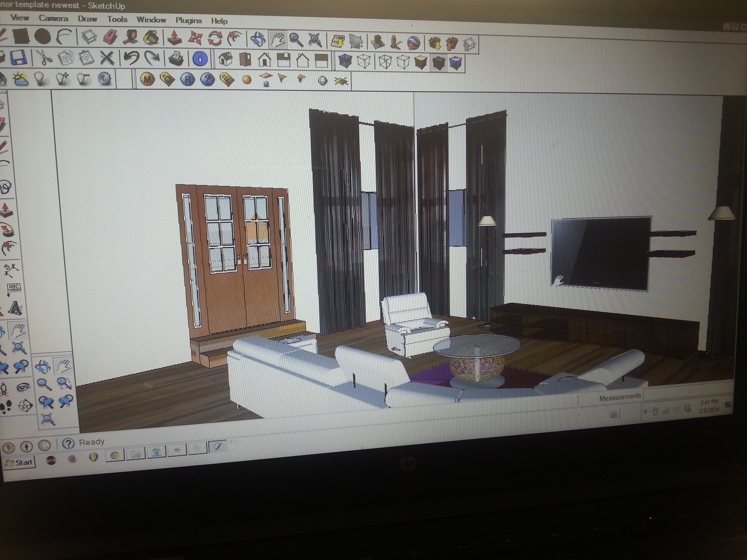Open the Camera menu
This screenshot has height=560, width=747.
click(53, 18)
